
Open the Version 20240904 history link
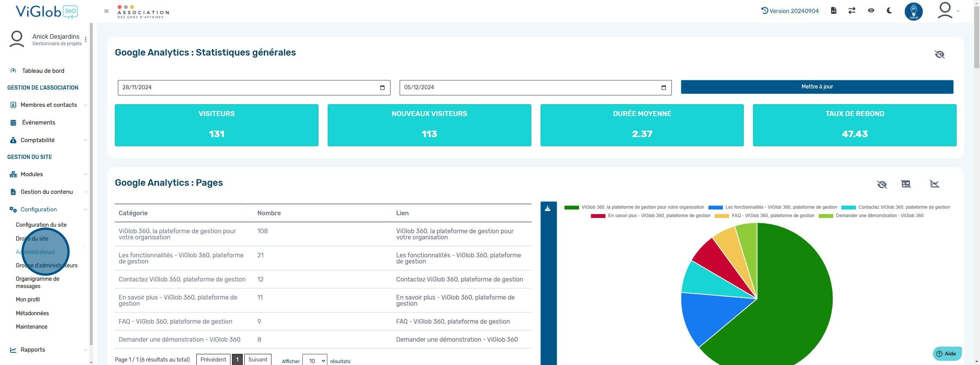pos(790,11)
